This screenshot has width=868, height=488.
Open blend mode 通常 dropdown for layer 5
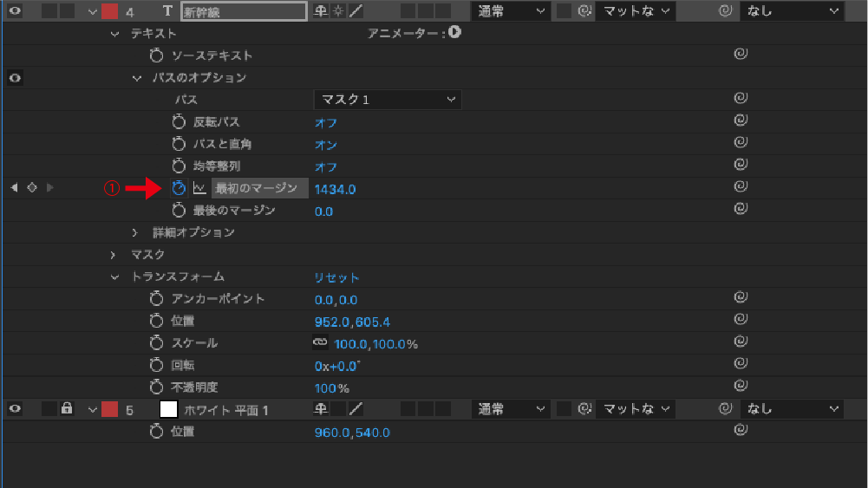[511, 409]
